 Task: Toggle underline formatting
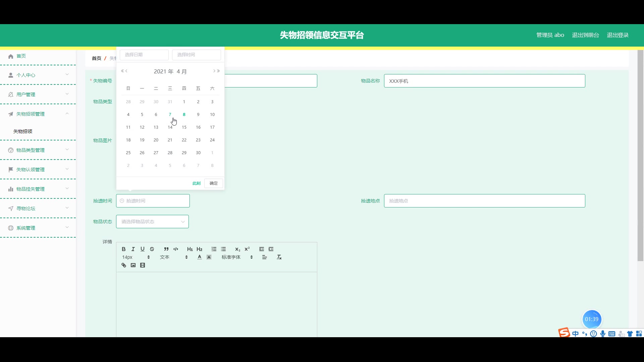[143, 249]
